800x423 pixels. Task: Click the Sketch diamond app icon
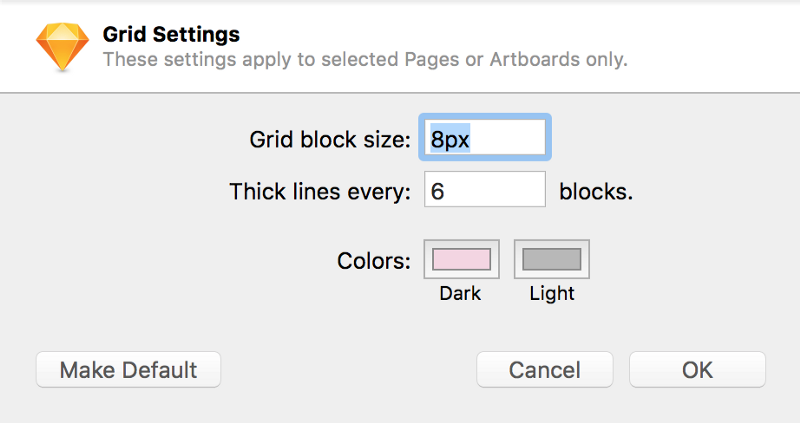point(62,46)
